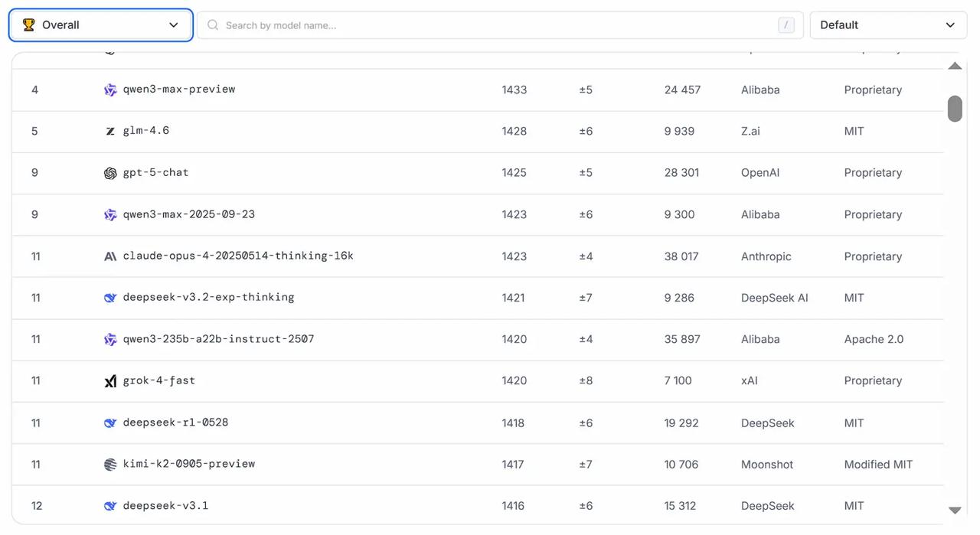980x535 pixels.
Task: Click the vertical scrollbar thumb
Action: [955, 109]
